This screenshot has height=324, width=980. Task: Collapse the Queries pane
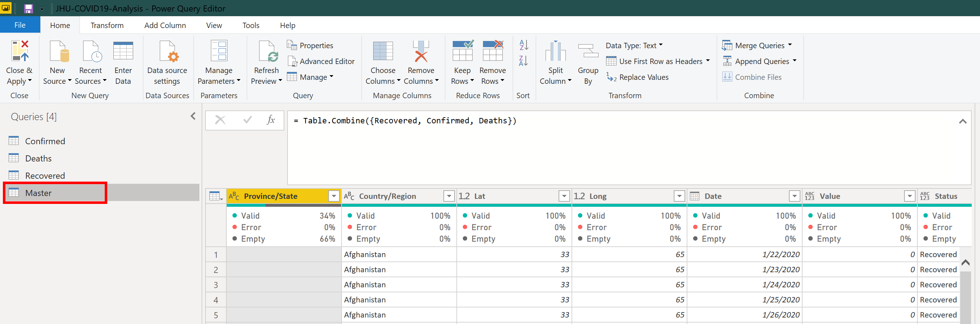(193, 117)
